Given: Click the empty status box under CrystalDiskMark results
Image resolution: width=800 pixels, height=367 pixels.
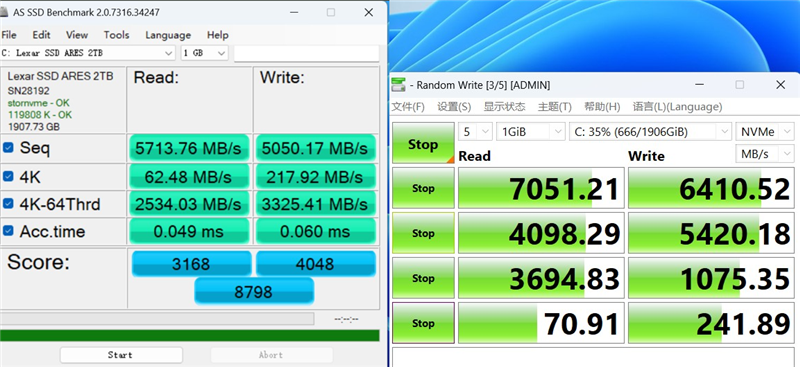Looking at the screenshot, I should coord(593,357).
